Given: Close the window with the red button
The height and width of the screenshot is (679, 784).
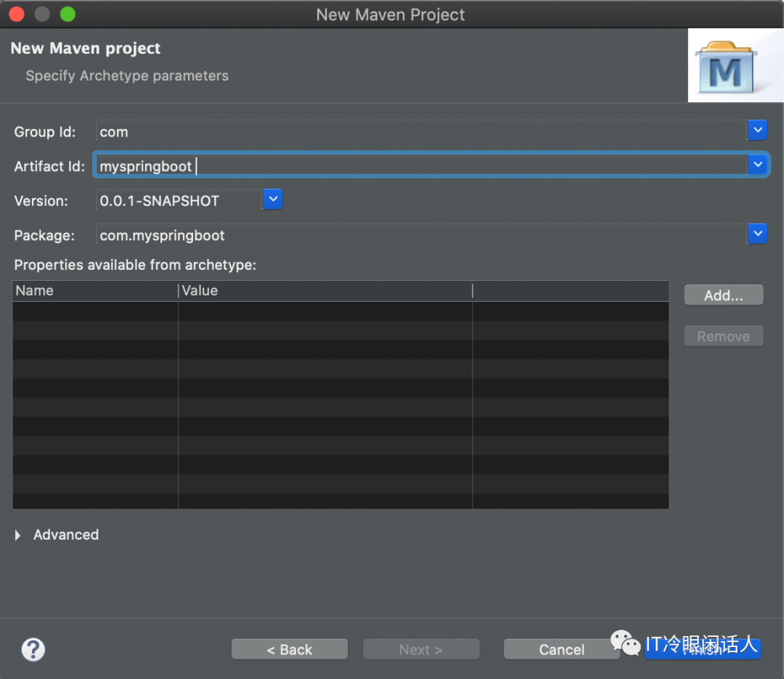Looking at the screenshot, I should tap(17, 14).
